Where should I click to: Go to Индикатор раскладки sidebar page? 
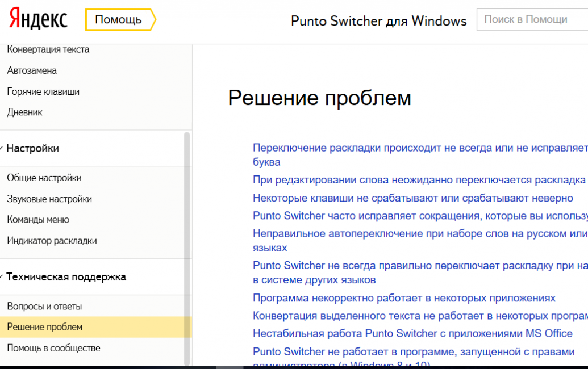pos(52,241)
